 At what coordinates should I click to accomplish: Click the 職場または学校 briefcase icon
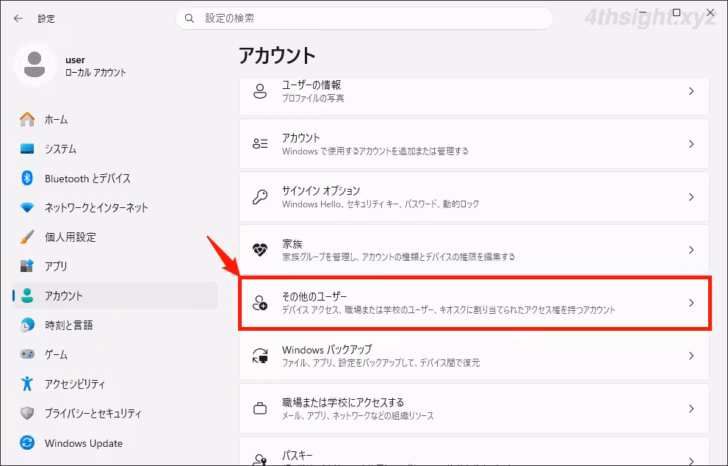[260, 408]
